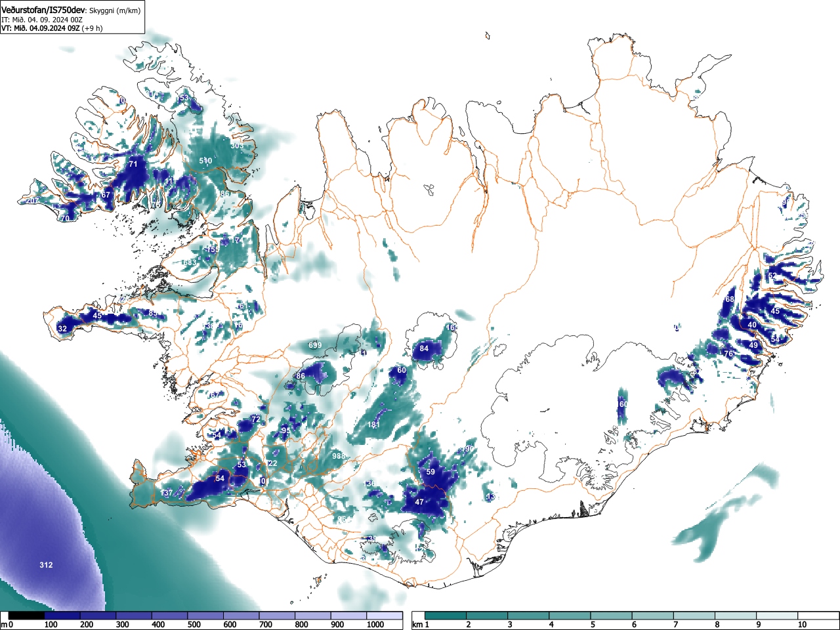Click the 68 value in the Eastfjords
The height and width of the screenshot is (630, 840).
[x=729, y=299]
